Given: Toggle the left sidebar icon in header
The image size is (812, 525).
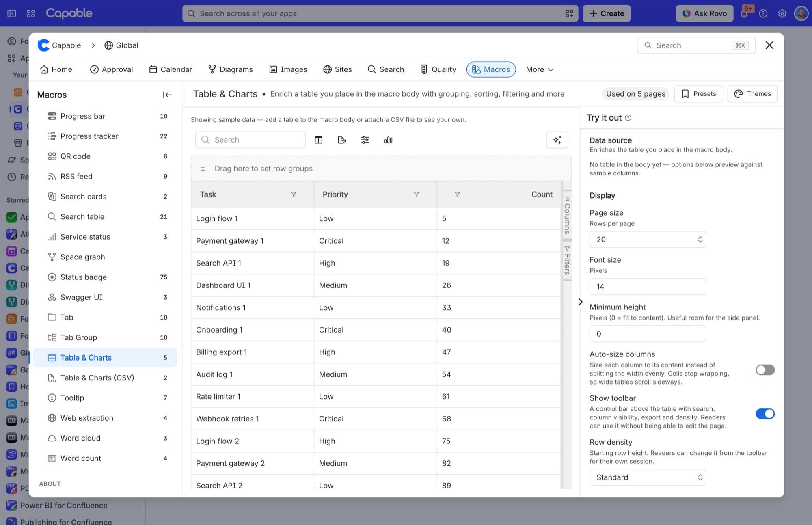Looking at the screenshot, I should (12, 13).
